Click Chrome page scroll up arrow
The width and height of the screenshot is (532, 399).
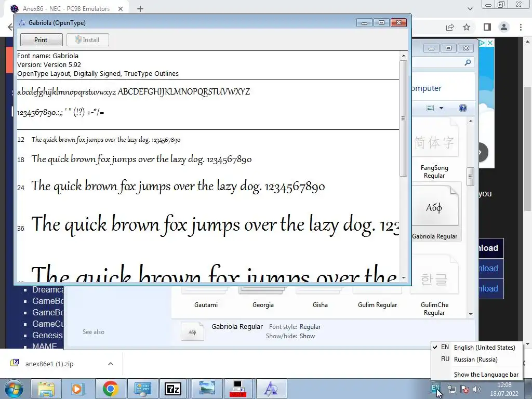[x=528, y=42]
